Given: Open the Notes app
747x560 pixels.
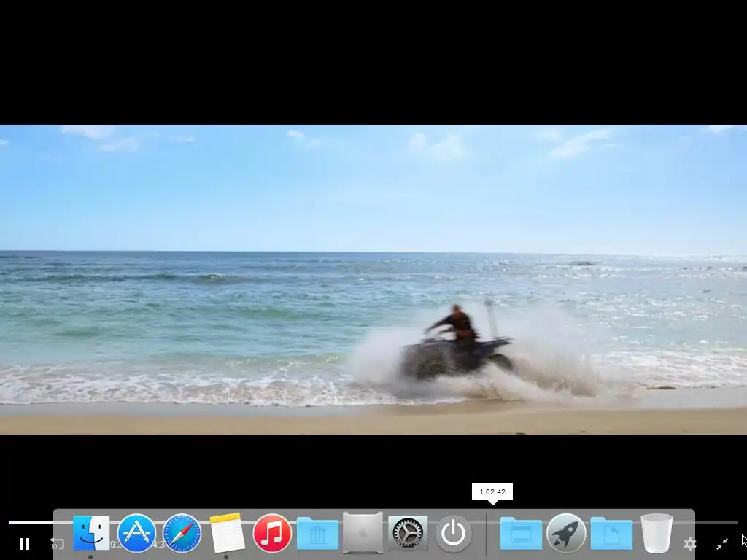Looking at the screenshot, I should 227,533.
